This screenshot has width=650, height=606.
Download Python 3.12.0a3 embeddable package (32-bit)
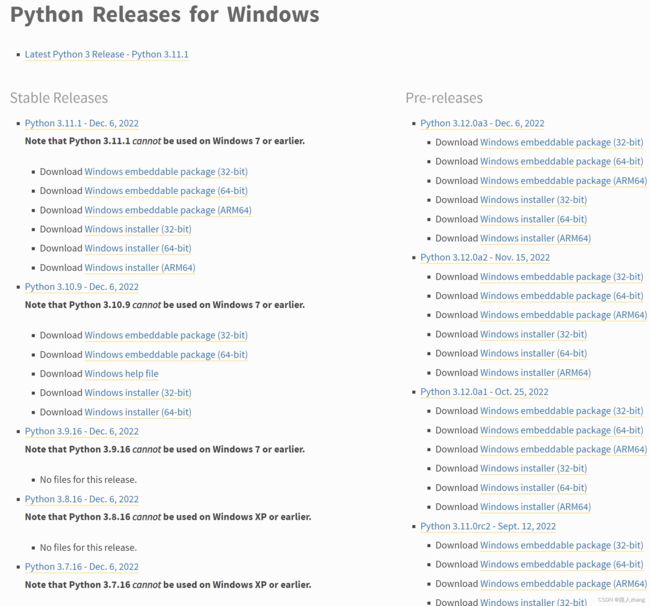coord(561,142)
